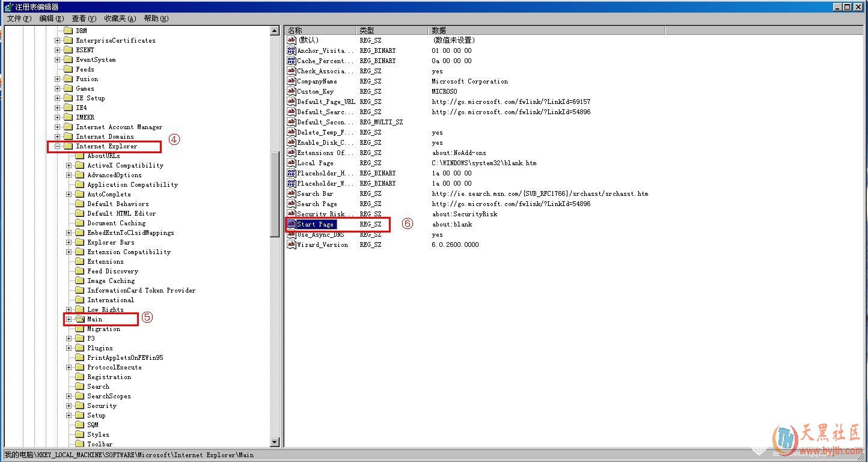Open the 文件 (File) menu
Viewport: 868px width, 462px height.
(19, 19)
